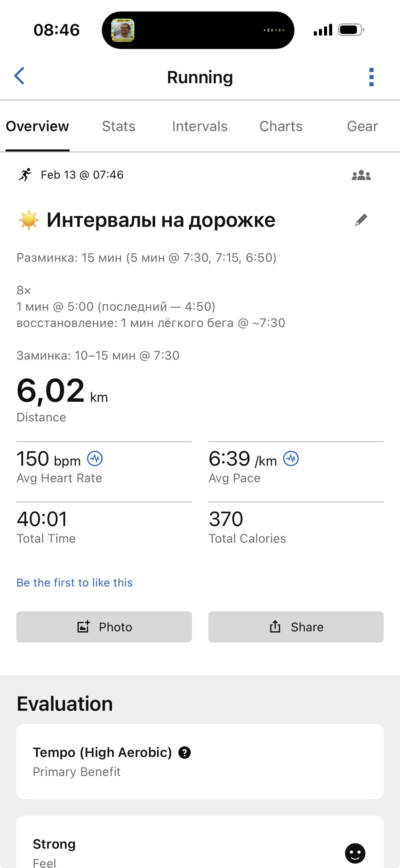Viewport: 400px width, 868px height.
Task: Tap Be the first to like this
Action: [75, 583]
